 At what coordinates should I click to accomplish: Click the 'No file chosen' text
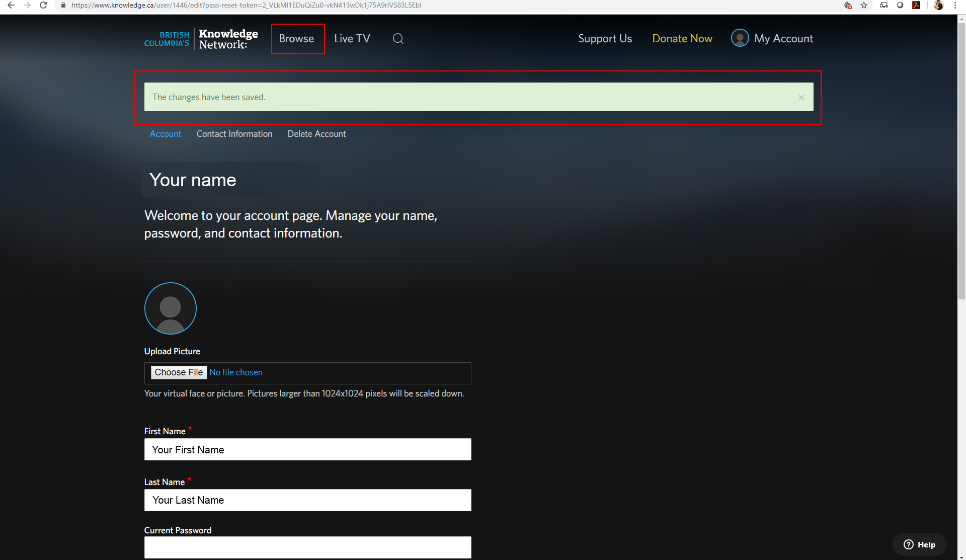coord(236,372)
